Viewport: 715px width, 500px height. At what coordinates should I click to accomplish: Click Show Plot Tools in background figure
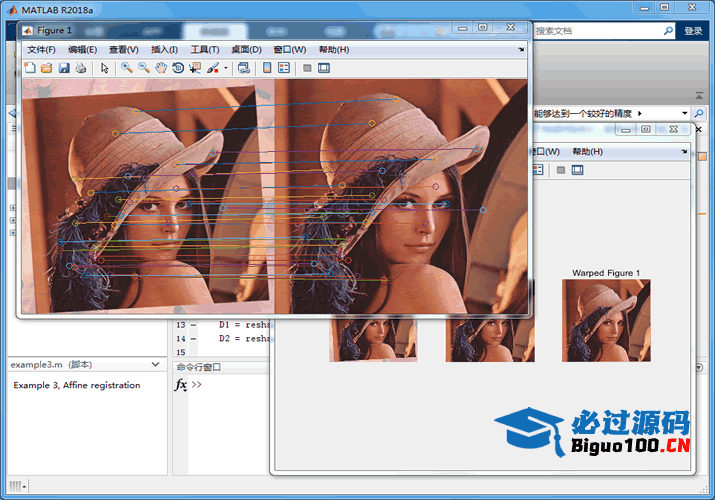[577, 170]
